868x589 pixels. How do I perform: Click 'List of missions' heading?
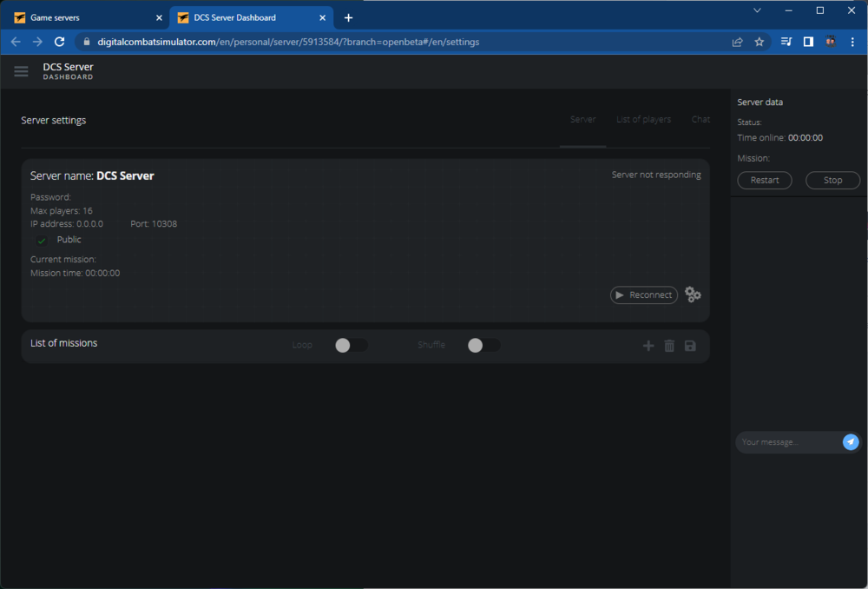point(63,343)
